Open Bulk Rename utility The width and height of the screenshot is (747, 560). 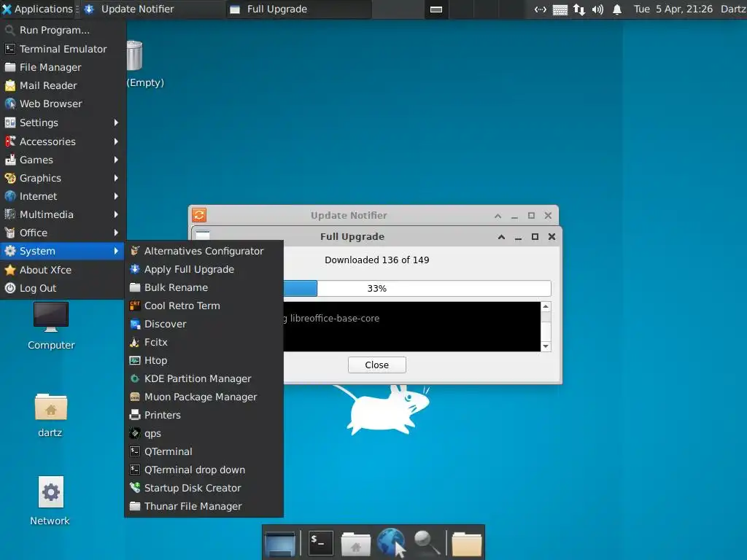(204, 287)
